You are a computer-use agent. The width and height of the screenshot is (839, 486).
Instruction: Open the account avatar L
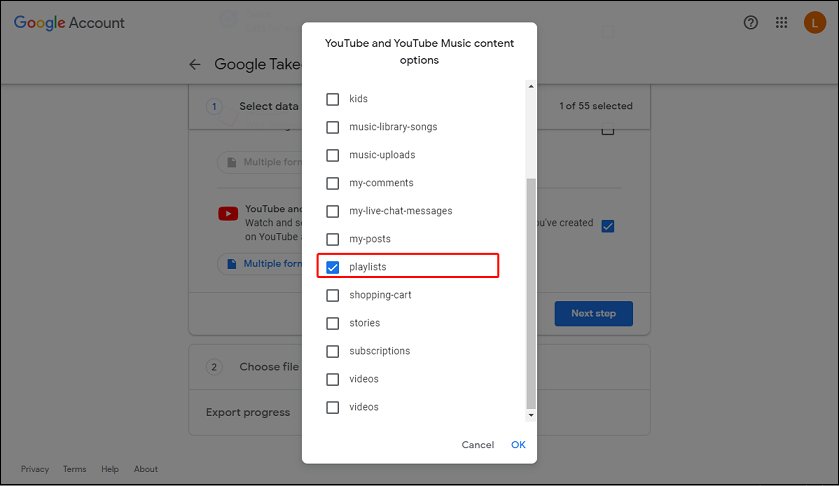point(814,22)
